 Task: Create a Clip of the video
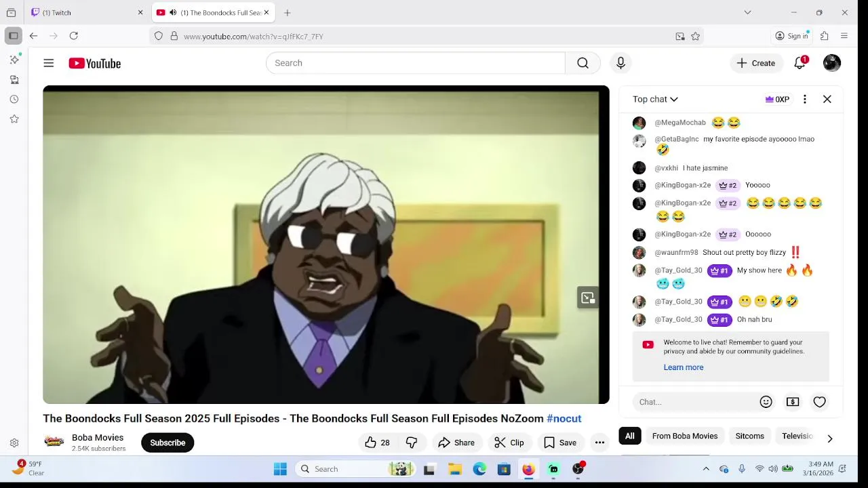click(509, 443)
